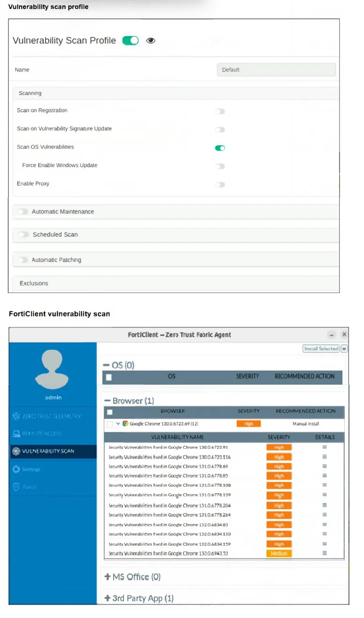Screen dimensions: 364x618
Task: Toggle the Vulnerability Scan Profile main switch
Action: [x=131, y=41]
